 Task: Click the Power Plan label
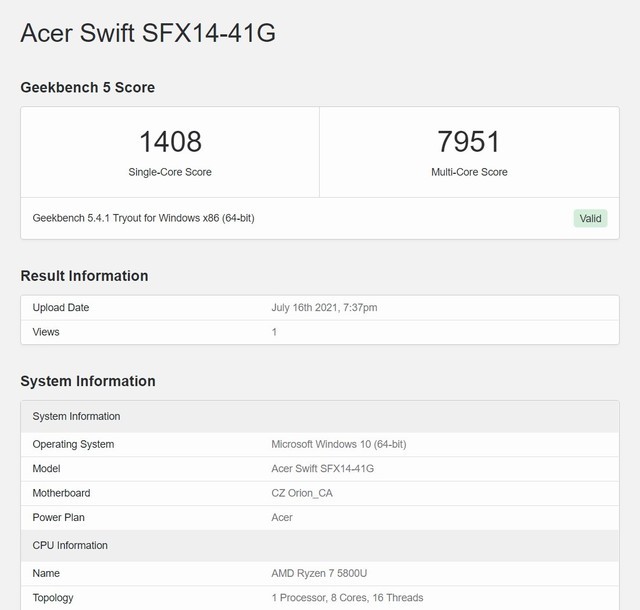pos(58,517)
